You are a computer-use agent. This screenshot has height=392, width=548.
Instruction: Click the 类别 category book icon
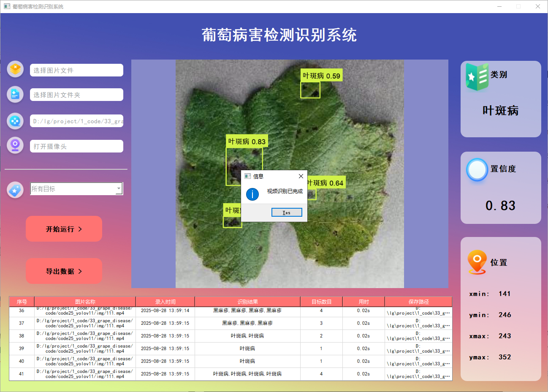[477, 76]
